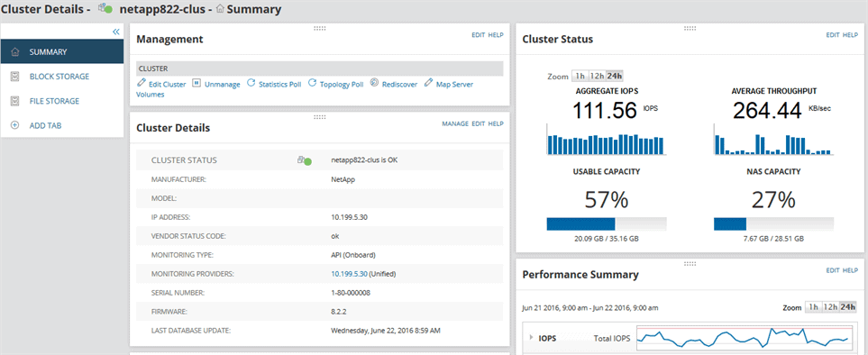Viewport: 868px width, 355px height.
Task: Click the NAS Capacity progress bar
Action: coord(773,223)
